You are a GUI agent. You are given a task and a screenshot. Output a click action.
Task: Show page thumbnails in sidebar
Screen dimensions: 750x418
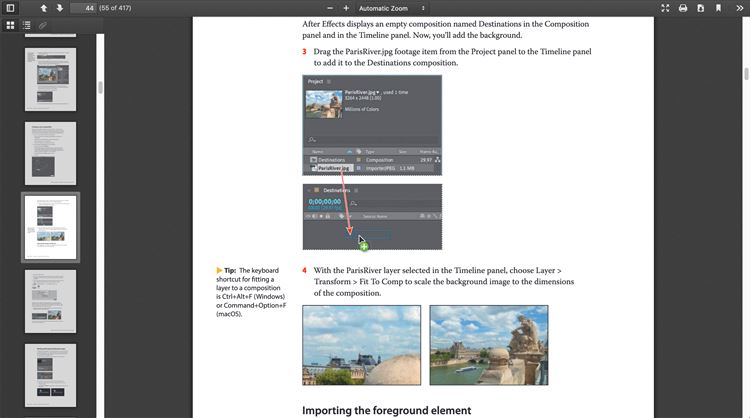[x=10, y=25]
